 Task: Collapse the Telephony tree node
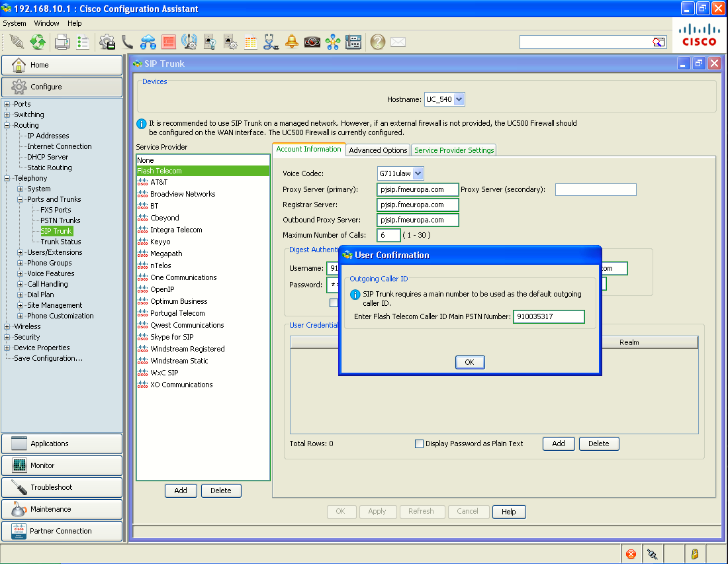point(7,178)
